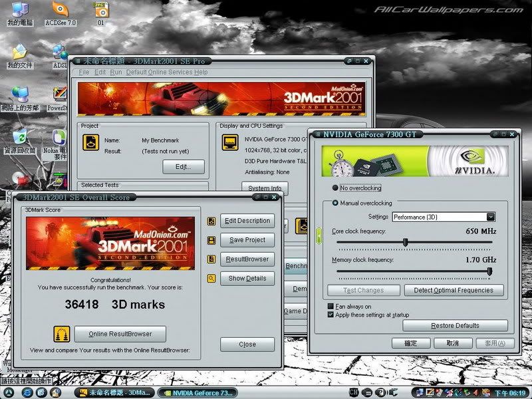Click the Online ResultBrowser yellow icon
The height and width of the screenshot is (399, 532).
tap(63, 334)
